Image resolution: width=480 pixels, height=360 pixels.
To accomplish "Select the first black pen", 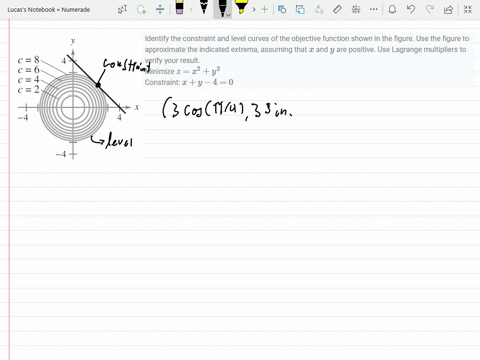I will [x=204, y=7].
